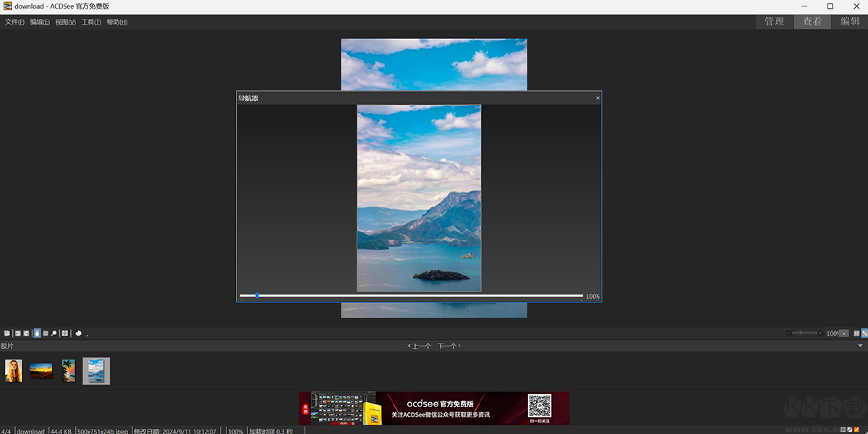Screen dimensions: 868x434
Task: Open the palette external editor icon
Action: pos(78,333)
